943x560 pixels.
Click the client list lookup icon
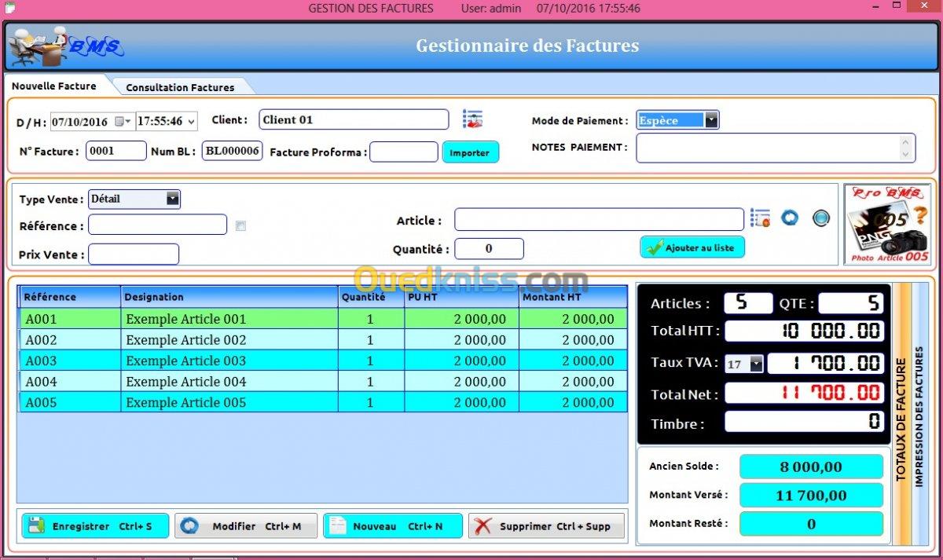(x=472, y=119)
